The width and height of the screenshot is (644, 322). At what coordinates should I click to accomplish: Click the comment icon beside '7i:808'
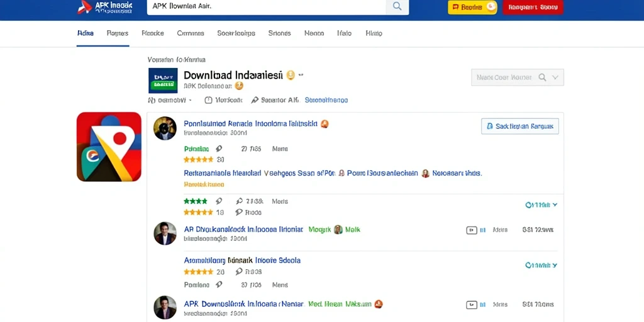pyautogui.click(x=239, y=272)
